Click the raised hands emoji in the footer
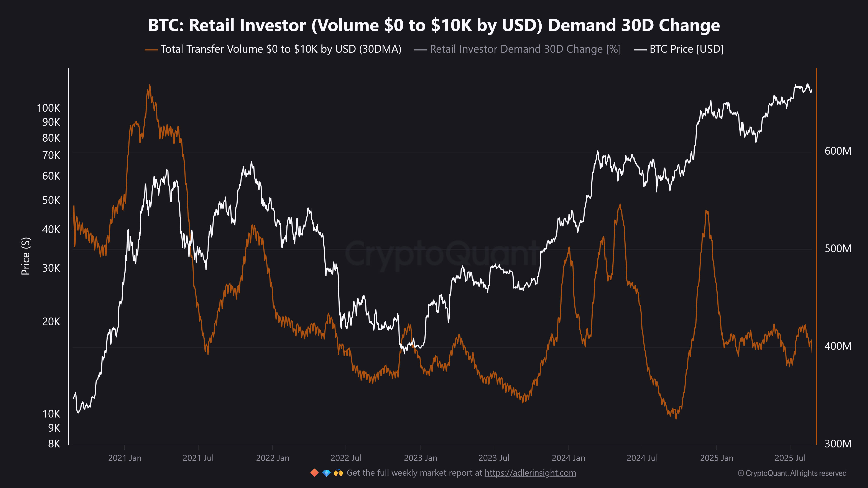The height and width of the screenshot is (488, 868). pos(338,473)
